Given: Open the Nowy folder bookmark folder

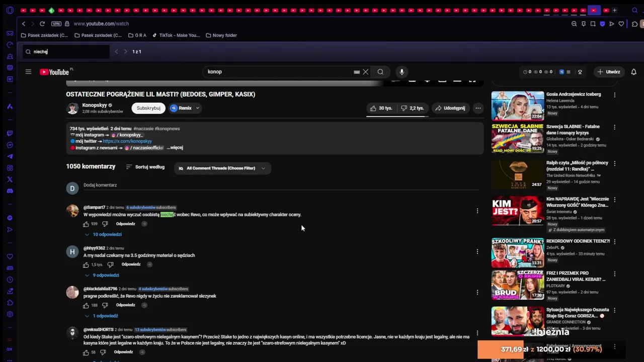Looking at the screenshot, I should (x=221, y=35).
